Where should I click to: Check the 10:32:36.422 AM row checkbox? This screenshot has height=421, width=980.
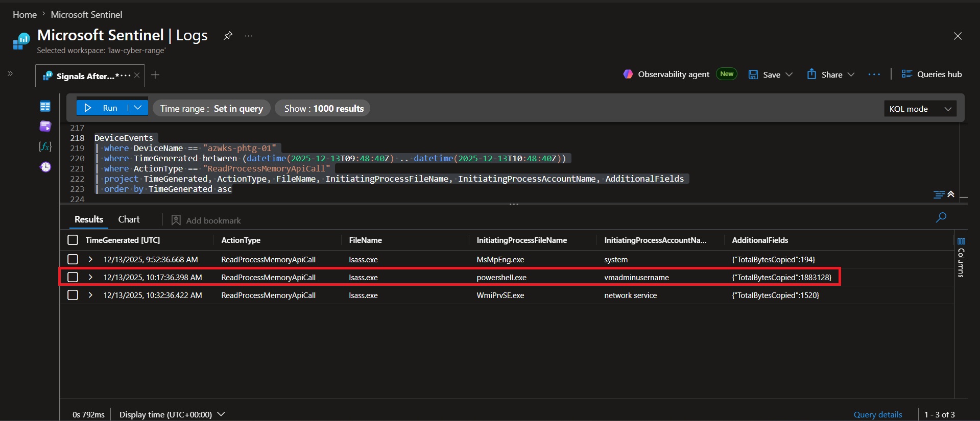73,295
